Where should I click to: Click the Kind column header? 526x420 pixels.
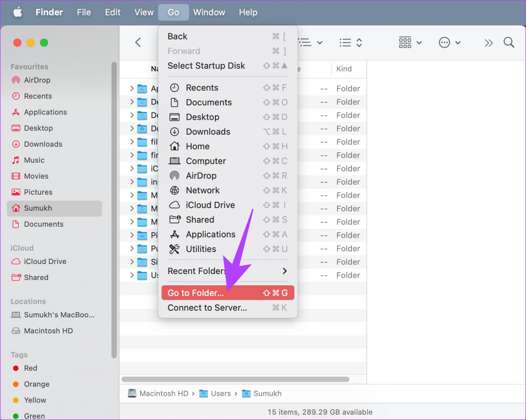tap(344, 69)
